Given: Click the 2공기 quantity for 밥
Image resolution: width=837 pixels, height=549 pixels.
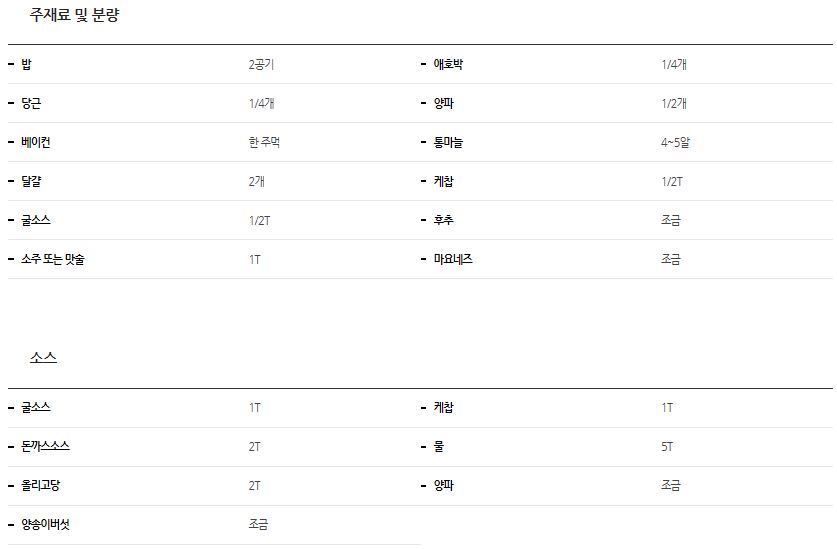Looking at the screenshot, I should [x=261, y=64].
